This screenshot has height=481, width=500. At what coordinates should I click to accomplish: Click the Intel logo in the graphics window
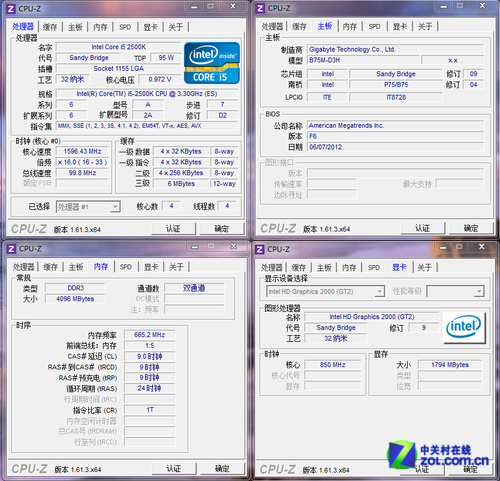[x=464, y=327]
